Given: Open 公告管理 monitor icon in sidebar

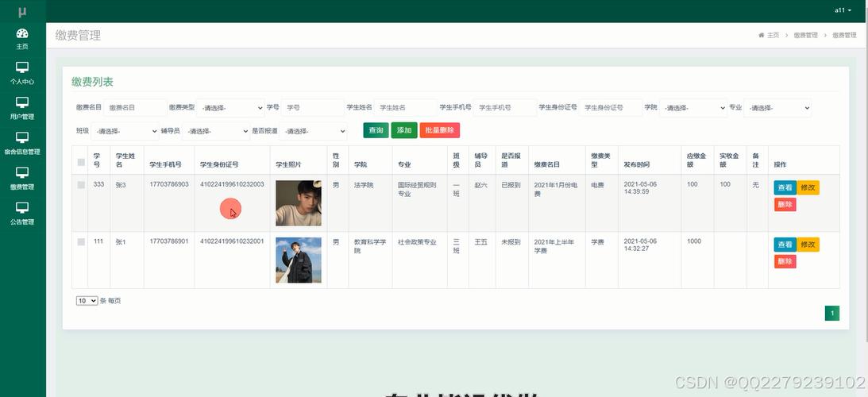Looking at the screenshot, I should click(x=22, y=208).
